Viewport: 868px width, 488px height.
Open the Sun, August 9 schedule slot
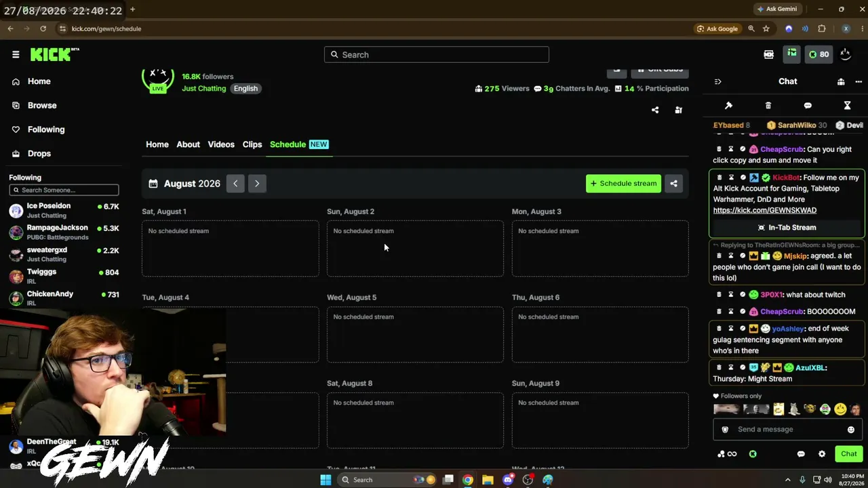[600, 421]
